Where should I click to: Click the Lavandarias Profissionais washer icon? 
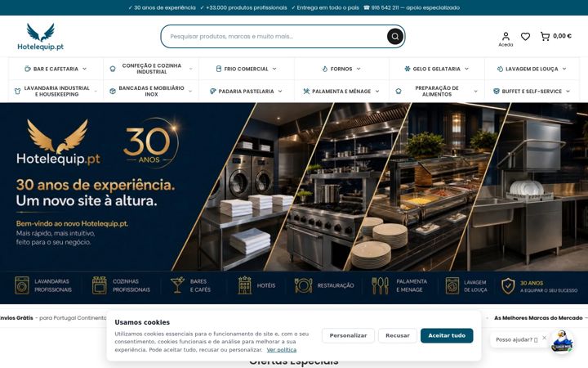[x=22, y=285]
